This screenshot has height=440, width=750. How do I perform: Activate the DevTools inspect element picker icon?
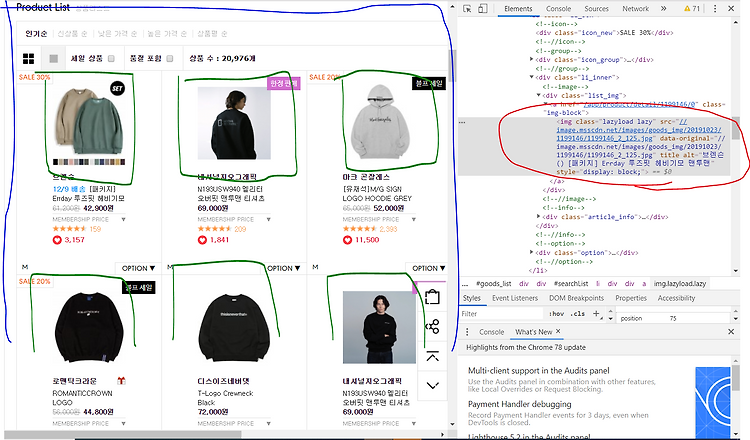pyautogui.click(x=467, y=9)
